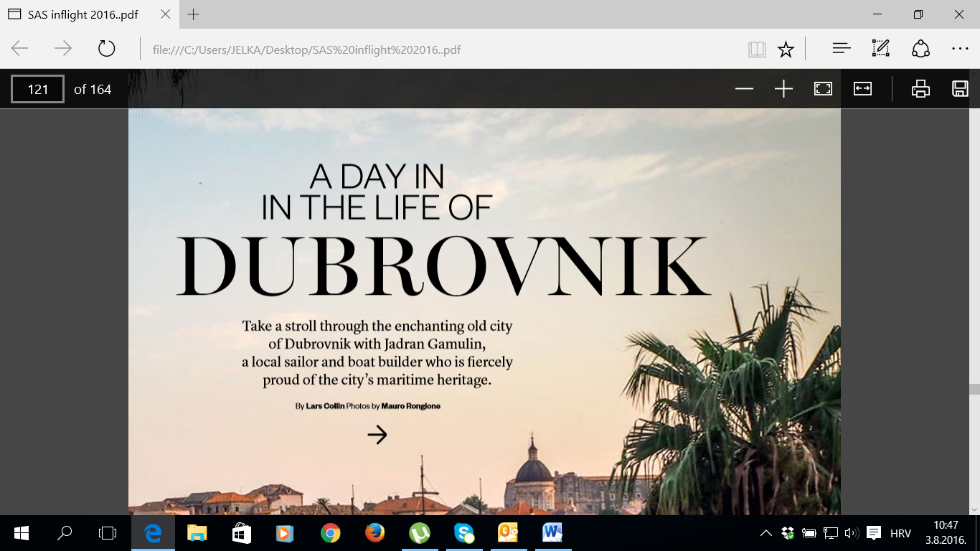Go forward with the forward arrow
This screenshot has width=980, height=551.
[63, 49]
